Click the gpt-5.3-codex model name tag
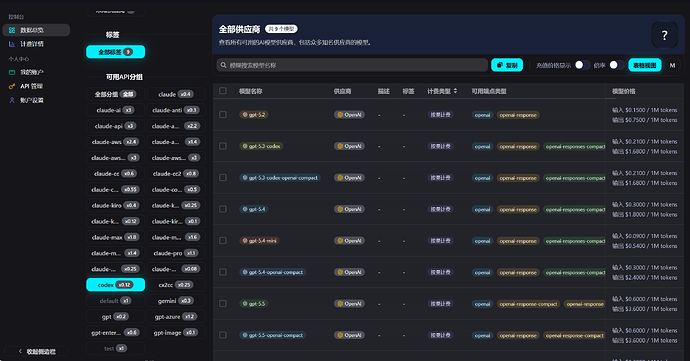The width and height of the screenshot is (690, 361). click(x=261, y=146)
